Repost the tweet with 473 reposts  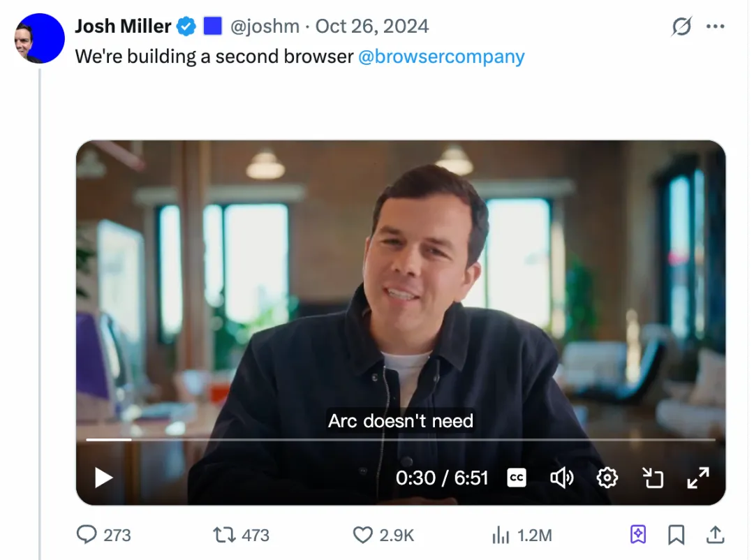[x=224, y=535]
